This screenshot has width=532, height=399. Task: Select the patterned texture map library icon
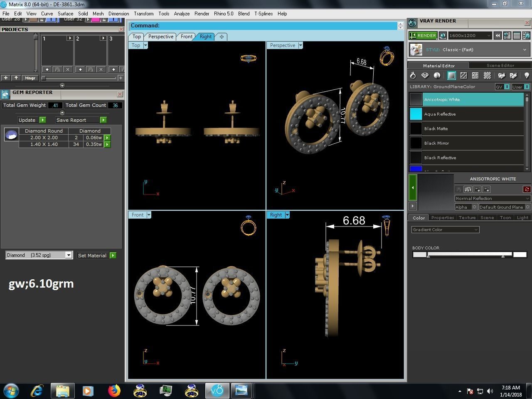click(x=475, y=76)
